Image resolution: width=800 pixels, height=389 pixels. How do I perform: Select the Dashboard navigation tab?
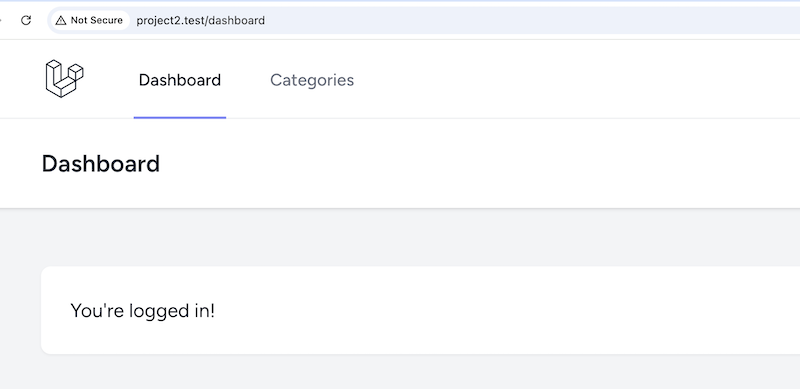pyautogui.click(x=180, y=80)
